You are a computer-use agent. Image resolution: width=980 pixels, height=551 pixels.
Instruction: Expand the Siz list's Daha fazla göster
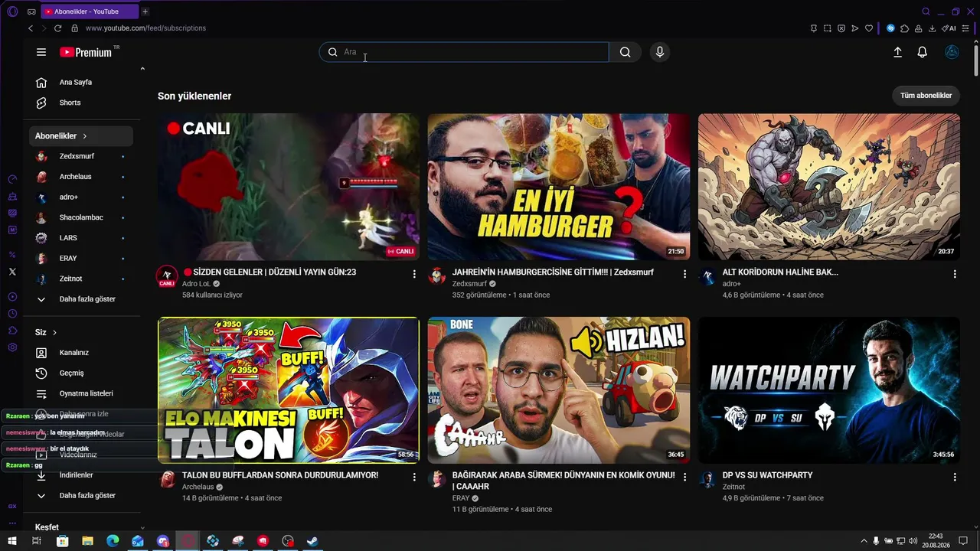click(81, 496)
